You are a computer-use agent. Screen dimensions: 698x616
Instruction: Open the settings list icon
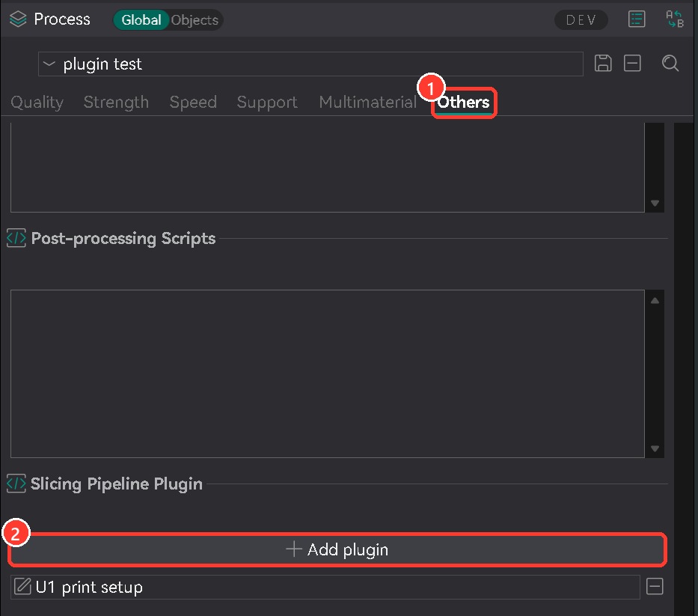pos(637,19)
